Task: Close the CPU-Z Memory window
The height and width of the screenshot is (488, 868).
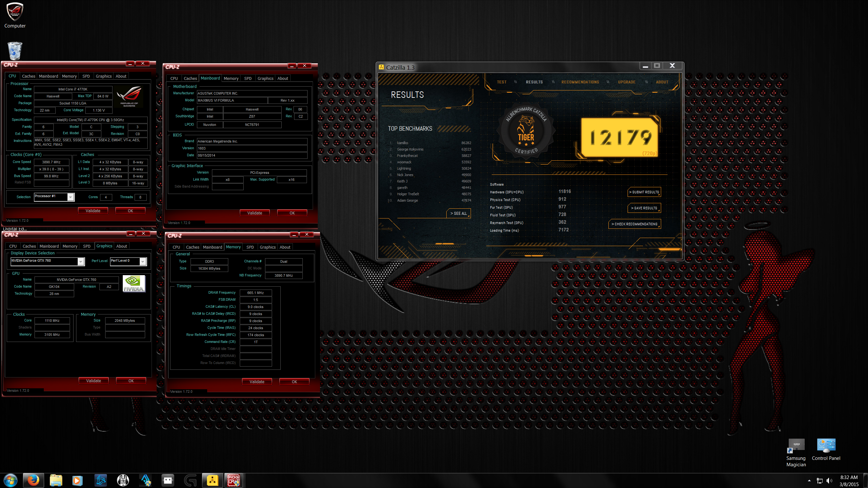Action: tap(307, 234)
